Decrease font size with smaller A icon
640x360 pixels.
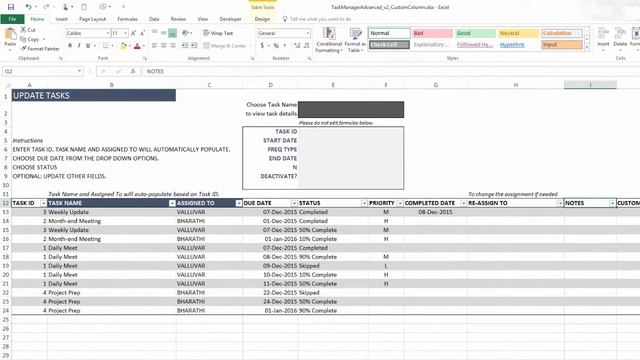pos(142,33)
